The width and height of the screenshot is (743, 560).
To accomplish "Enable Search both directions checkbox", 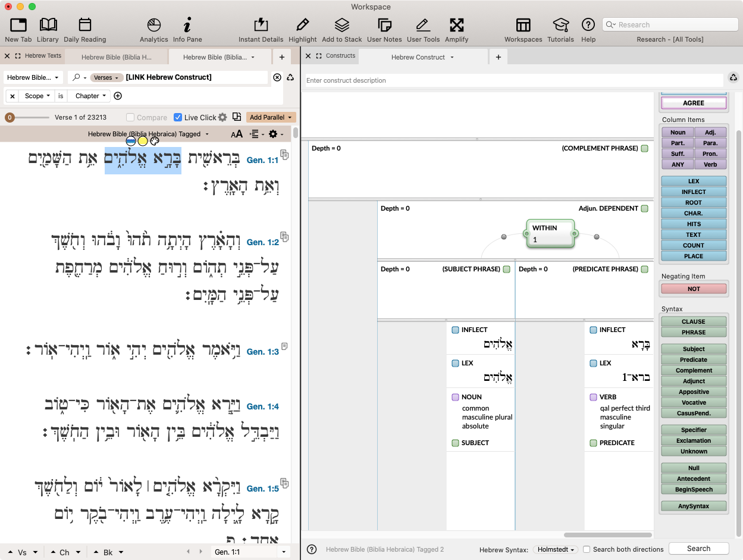I will 587,549.
